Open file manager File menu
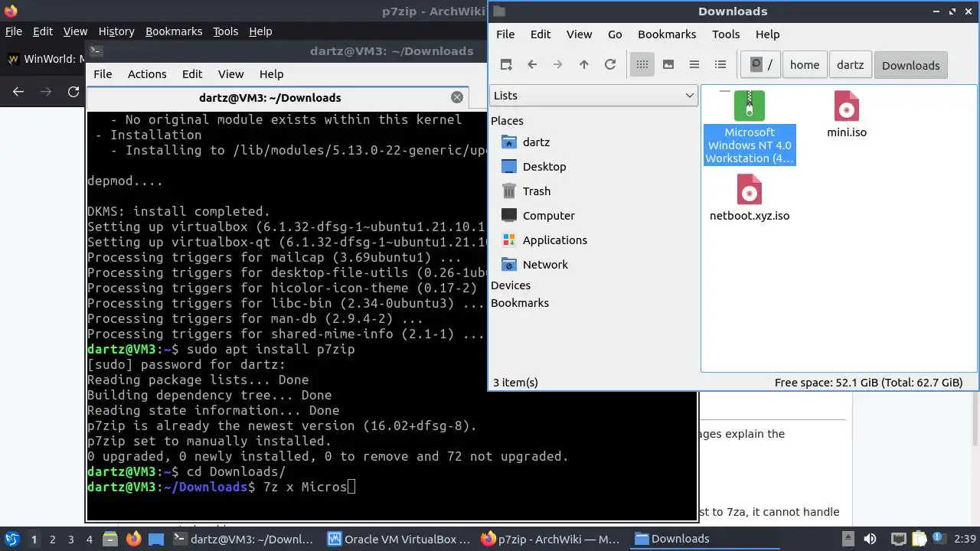Image resolution: width=980 pixels, height=551 pixels. tap(505, 34)
